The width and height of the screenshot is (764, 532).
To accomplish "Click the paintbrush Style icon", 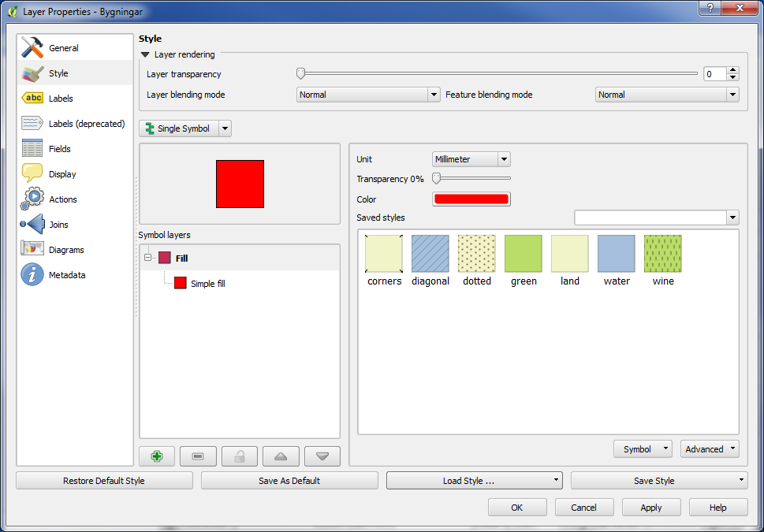I will pos(32,73).
